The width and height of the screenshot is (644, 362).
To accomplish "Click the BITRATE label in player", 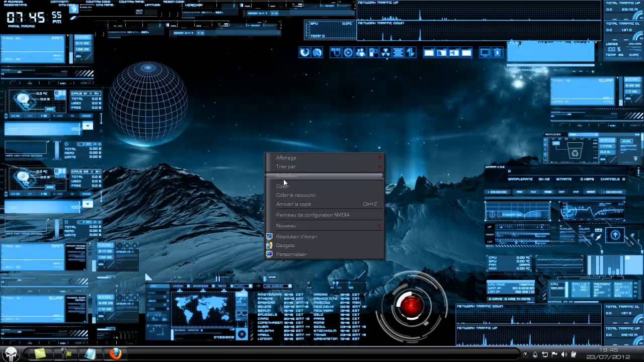I will (x=564, y=179).
